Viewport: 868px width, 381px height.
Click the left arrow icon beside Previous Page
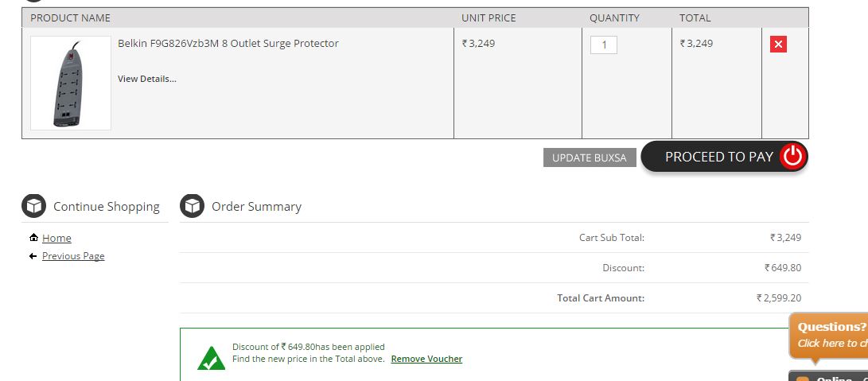tap(33, 256)
